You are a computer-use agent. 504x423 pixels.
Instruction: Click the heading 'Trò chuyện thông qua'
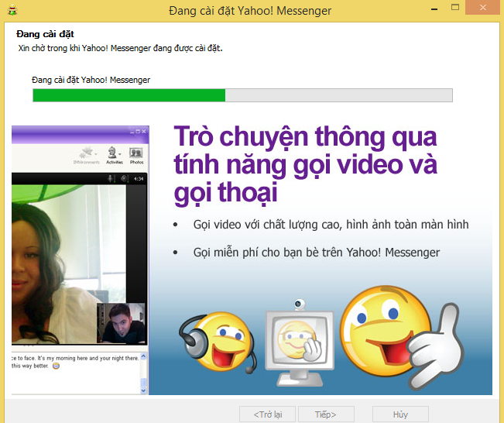coord(305,137)
